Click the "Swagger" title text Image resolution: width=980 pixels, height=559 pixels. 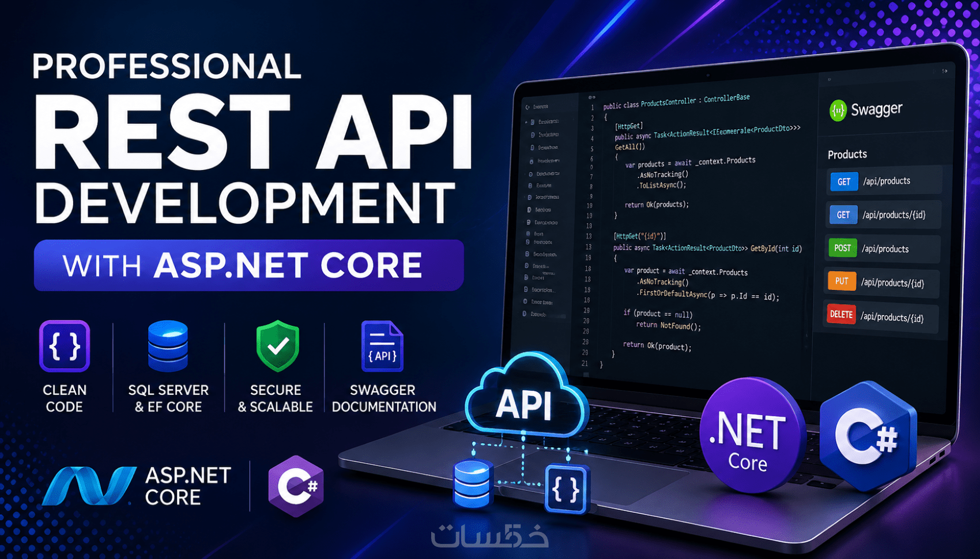pos(877,109)
